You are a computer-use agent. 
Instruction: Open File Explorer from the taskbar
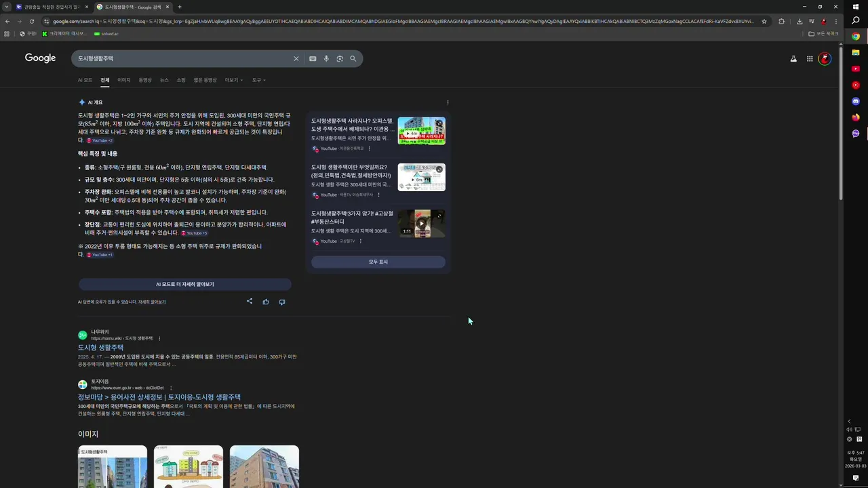pos(856,52)
